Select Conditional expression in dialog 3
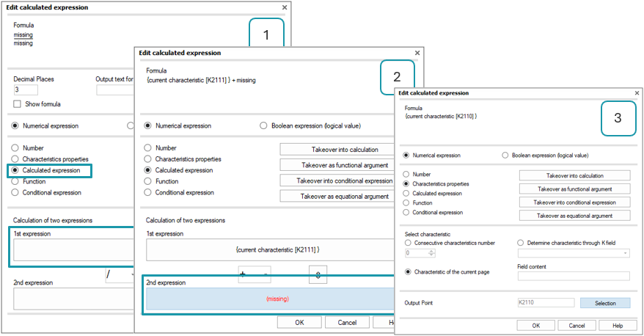Image resolution: width=644 pixels, height=336 pixels. [x=406, y=212]
